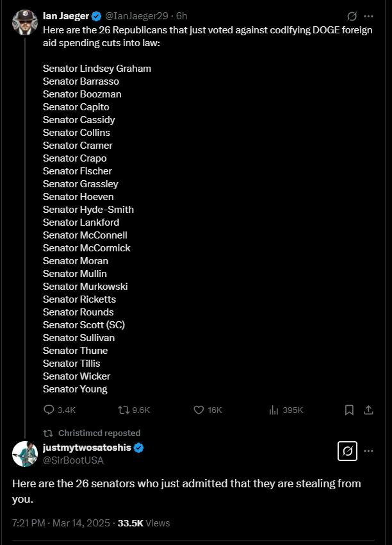Open the 33.5K Views count
The image size is (392, 545).
(143, 523)
